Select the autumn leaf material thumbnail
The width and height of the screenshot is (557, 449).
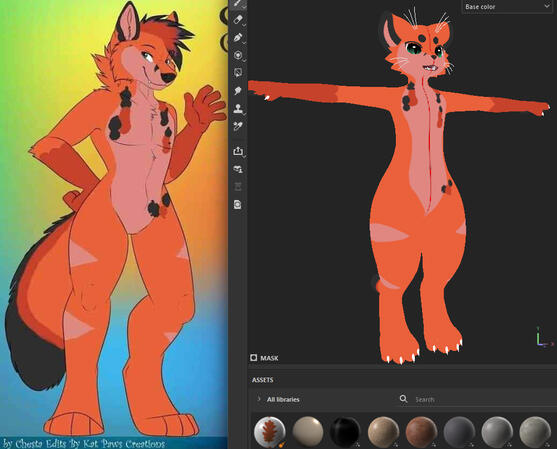[270, 431]
